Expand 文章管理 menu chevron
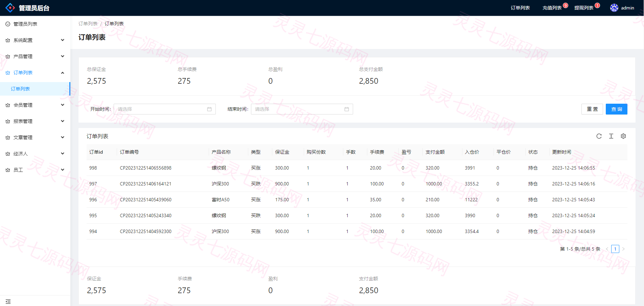This screenshot has height=306, width=644. coord(63,137)
